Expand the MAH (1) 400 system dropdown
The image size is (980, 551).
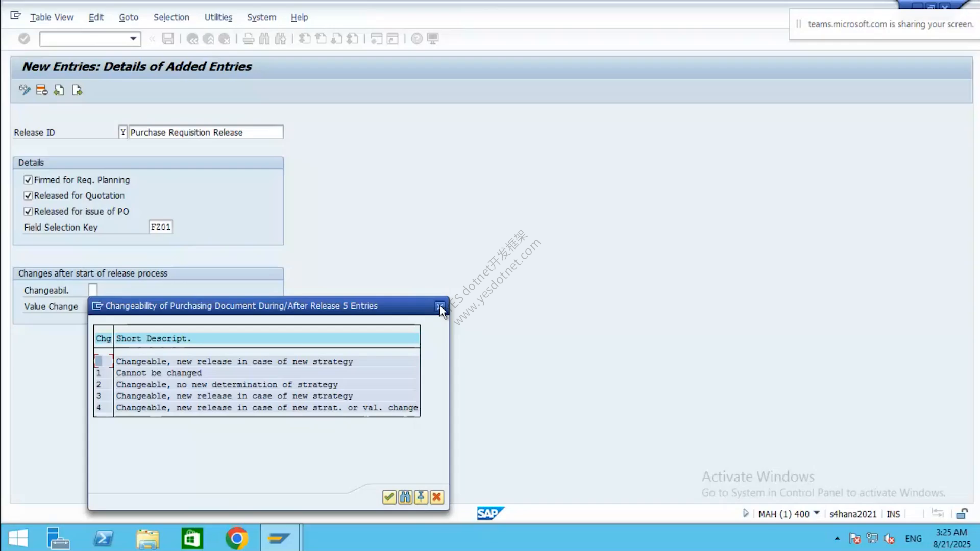pyautogui.click(x=817, y=513)
